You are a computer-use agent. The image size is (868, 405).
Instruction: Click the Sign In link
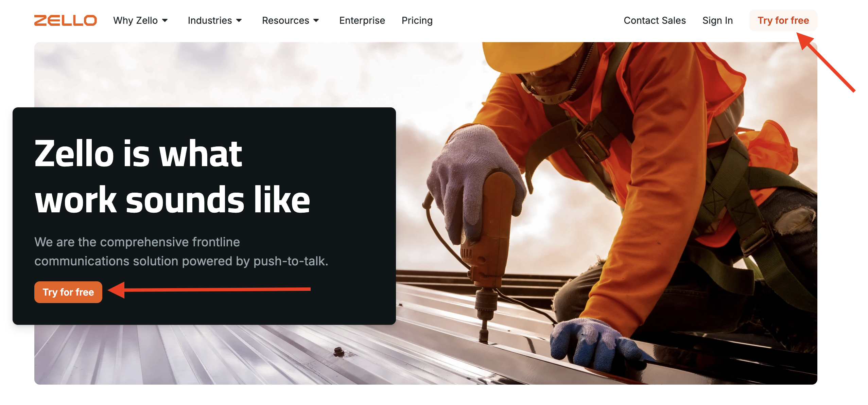click(x=717, y=20)
